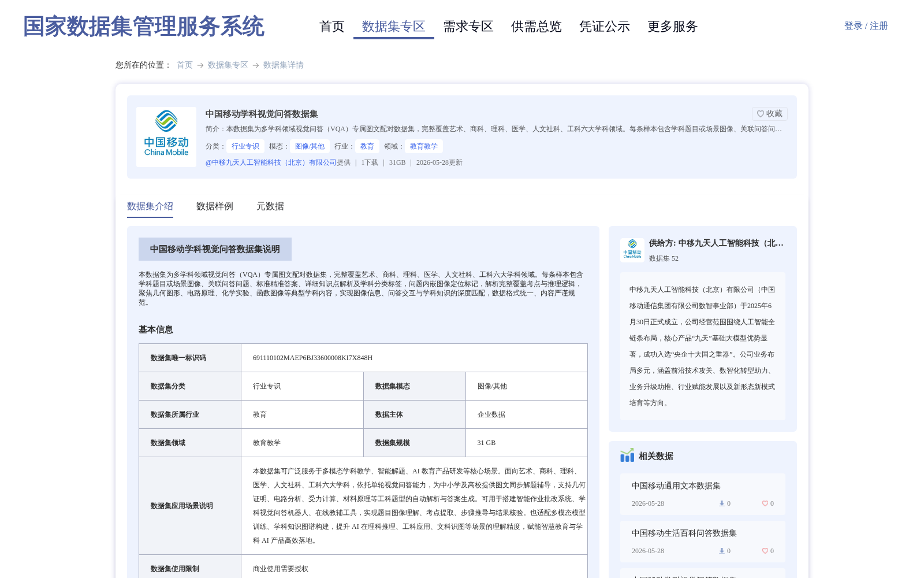Click 2026-05-28更新 date in header

[439, 162]
